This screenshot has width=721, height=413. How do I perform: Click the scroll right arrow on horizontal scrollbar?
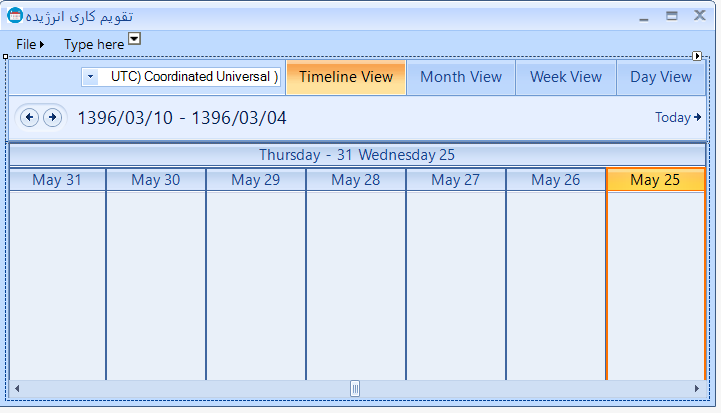pos(697,388)
